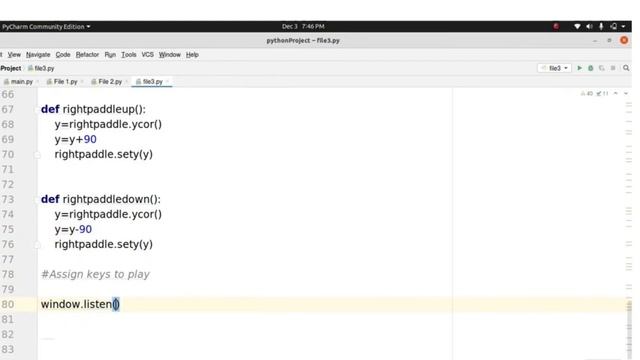This screenshot has width=640, height=360.
Task: Collapse rightpaddledown function fold marker at line 76
Action: click(37, 245)
